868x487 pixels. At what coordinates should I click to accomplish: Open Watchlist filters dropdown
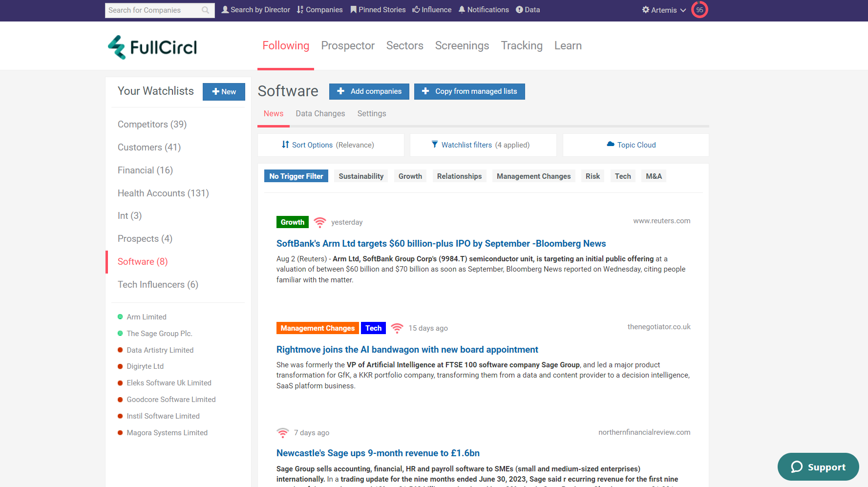(x=483, y=145)
